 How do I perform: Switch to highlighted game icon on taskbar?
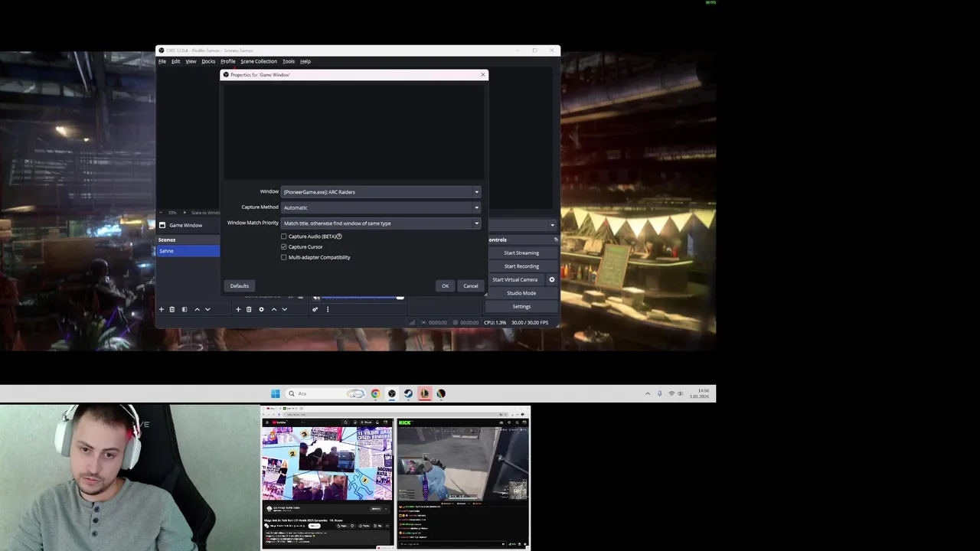coord(425,393)
